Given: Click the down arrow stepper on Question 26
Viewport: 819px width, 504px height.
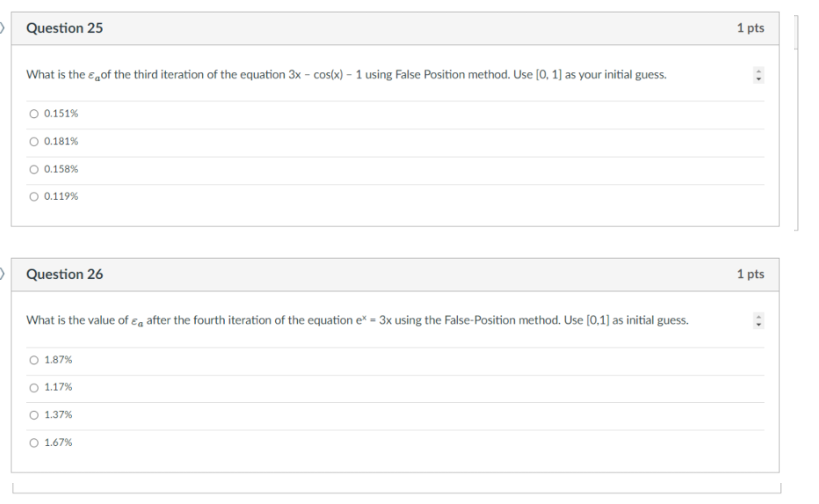Looking at the screenshot, I should (757, 324).
